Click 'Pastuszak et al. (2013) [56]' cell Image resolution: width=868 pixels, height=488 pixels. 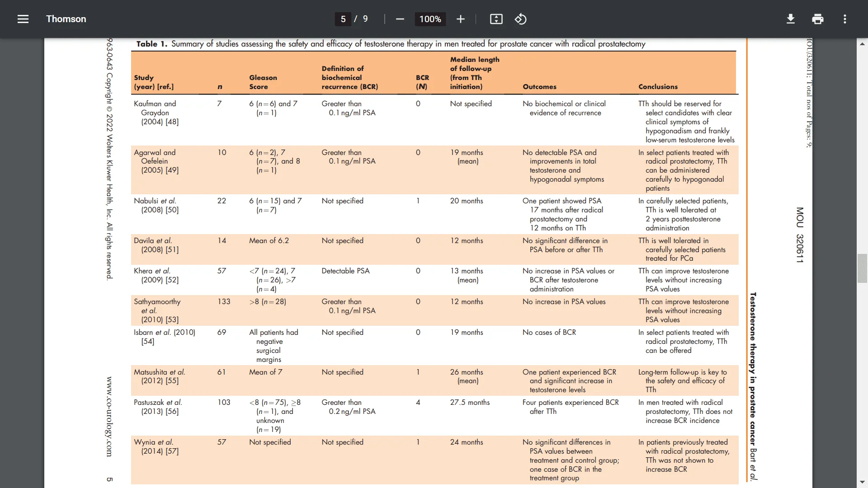(158, 407)
